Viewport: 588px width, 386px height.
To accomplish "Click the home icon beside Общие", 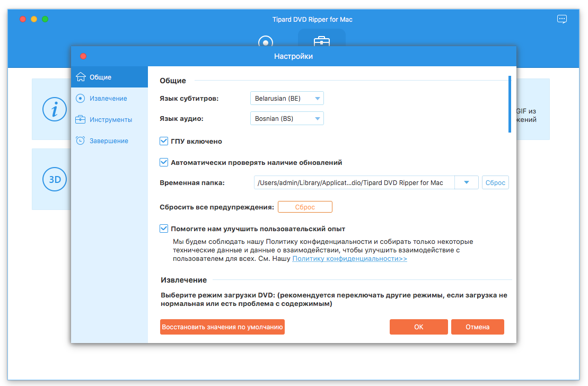I will click(x=81, y=77).
